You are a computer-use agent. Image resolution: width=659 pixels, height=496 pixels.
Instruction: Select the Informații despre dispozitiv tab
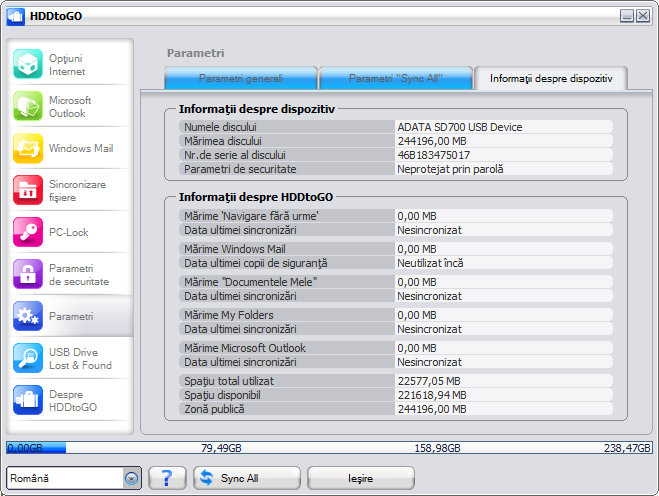point(551,78)
